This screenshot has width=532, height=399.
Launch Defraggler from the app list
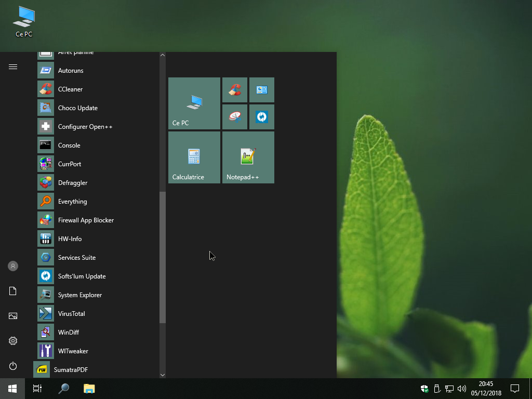97,182
